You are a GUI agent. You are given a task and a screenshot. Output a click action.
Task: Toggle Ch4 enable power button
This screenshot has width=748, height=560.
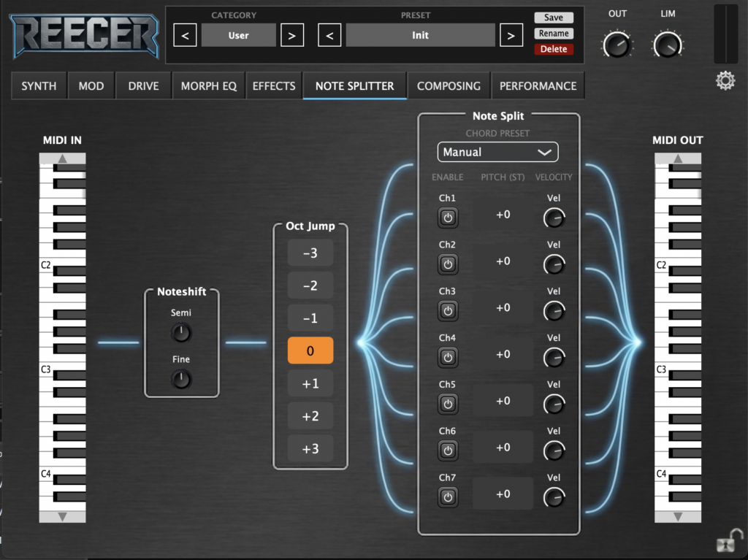click(x=448, y=358)
